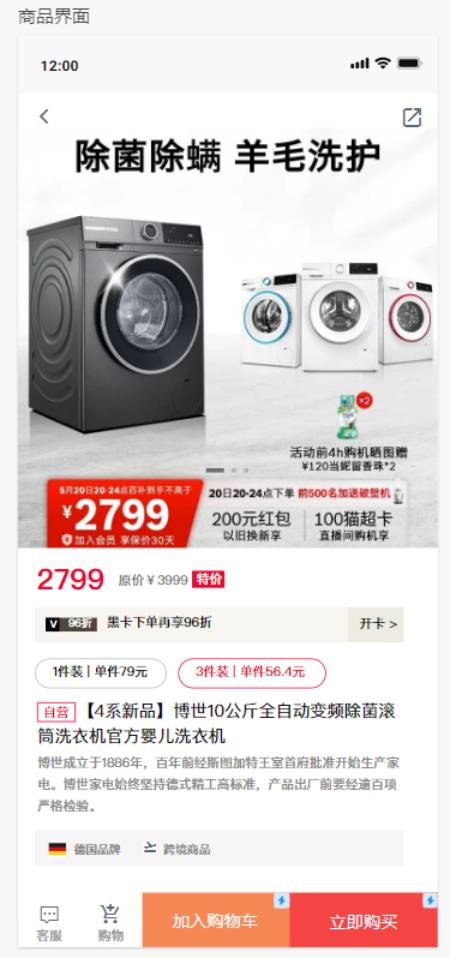Click the German flag brand icon

tap(57, 849)
